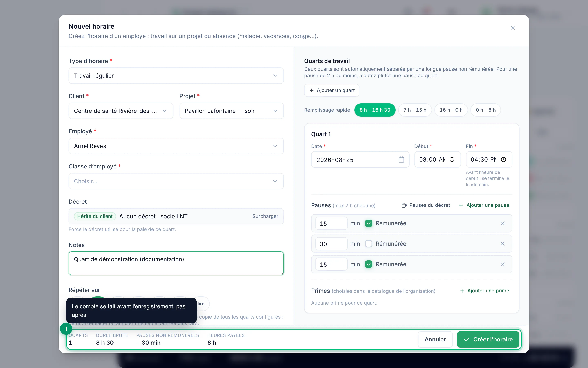The image size is (588, 368).
Task: Select quick fill 7 h – 15 h
Action: coord(415,110)
